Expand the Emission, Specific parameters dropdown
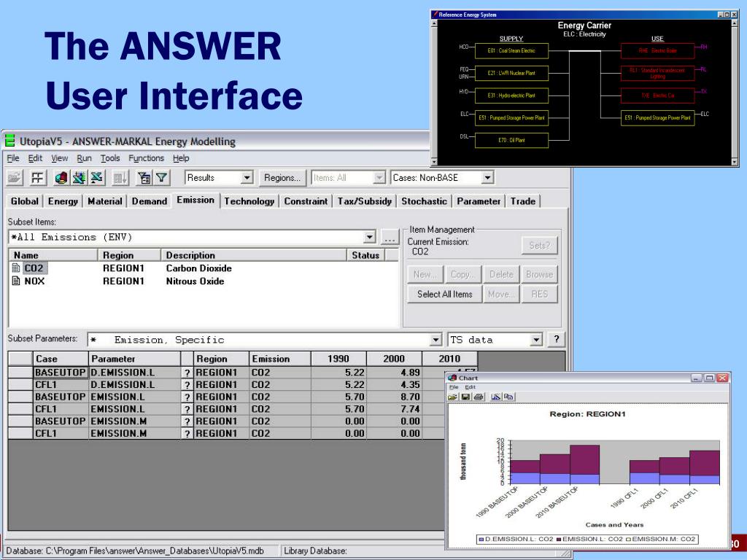 click(x=436, y=340)
